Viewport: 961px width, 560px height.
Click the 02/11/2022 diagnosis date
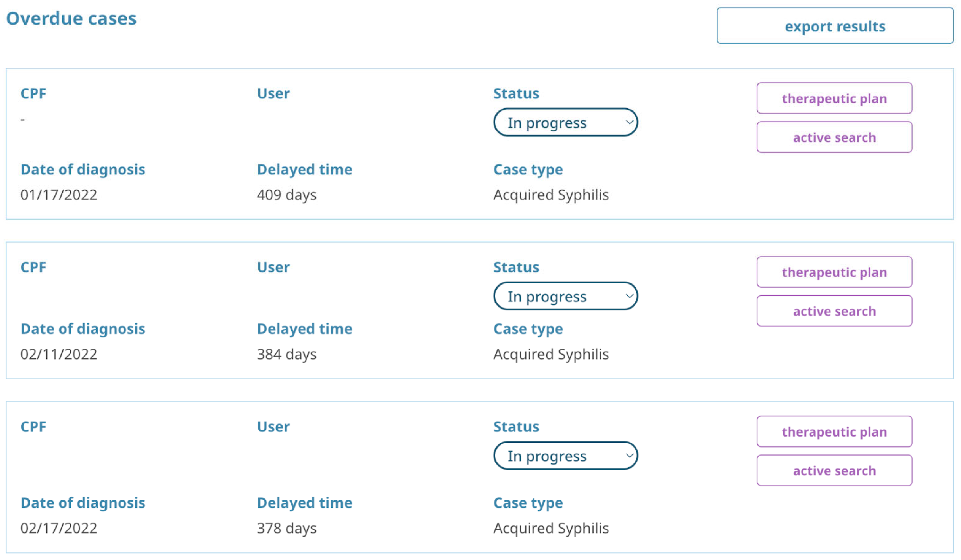point(59,354)
